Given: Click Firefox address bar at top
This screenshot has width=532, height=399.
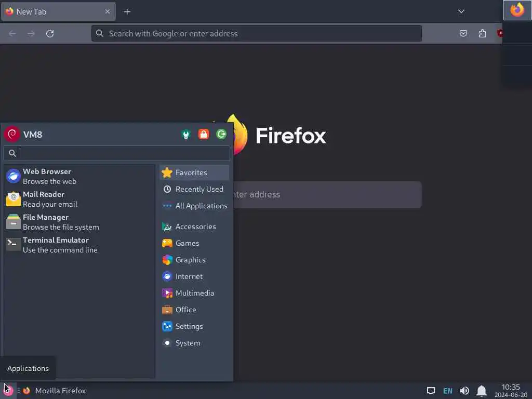Looking at the screenshot, I should [x=257, y=33].
